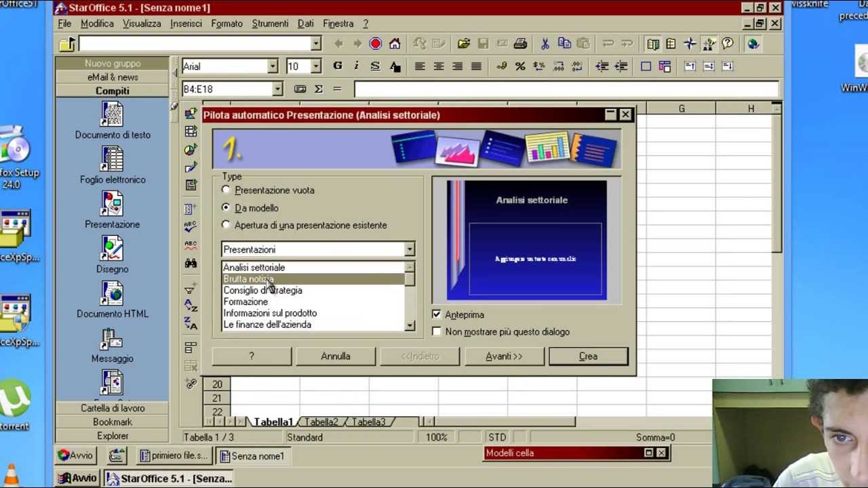Image resolution: width=868 pixels, height=488 pixels.
Task: Click the Home page icon in toolbar
Action: click(395, 44)
